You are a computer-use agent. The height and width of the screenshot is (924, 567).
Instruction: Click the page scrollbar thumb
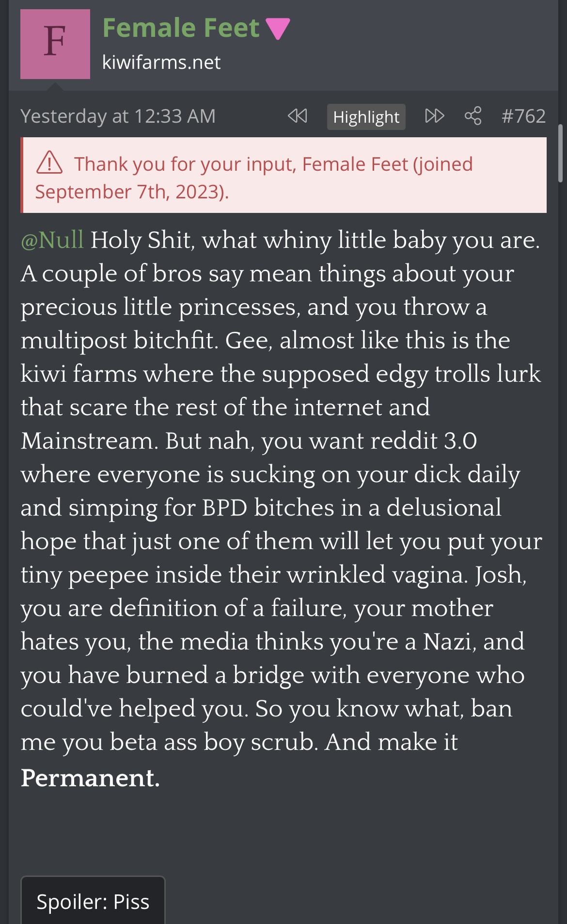pyautogui.click(x=561, y=153)
